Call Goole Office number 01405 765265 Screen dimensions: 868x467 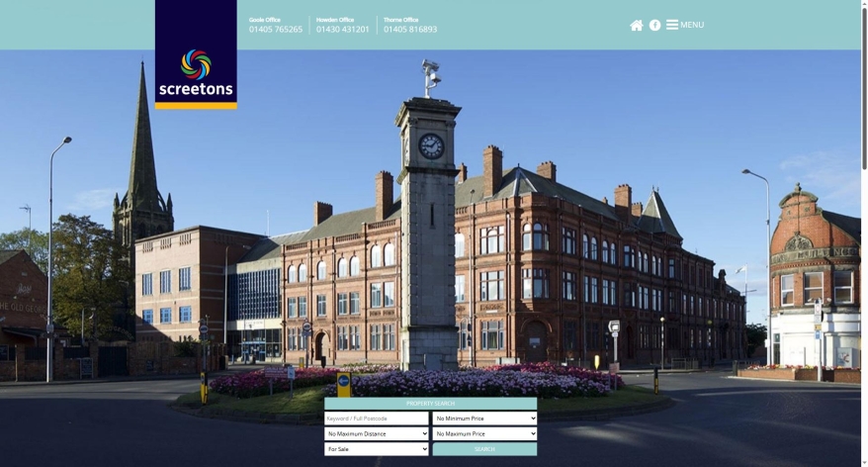[x=276, y=30]
